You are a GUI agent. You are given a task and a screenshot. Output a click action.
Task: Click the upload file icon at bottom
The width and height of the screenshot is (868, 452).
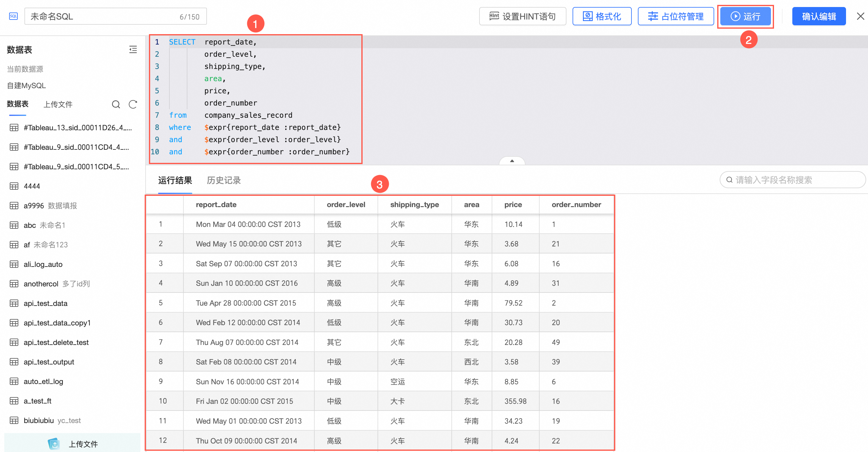(x=54, y=443)
